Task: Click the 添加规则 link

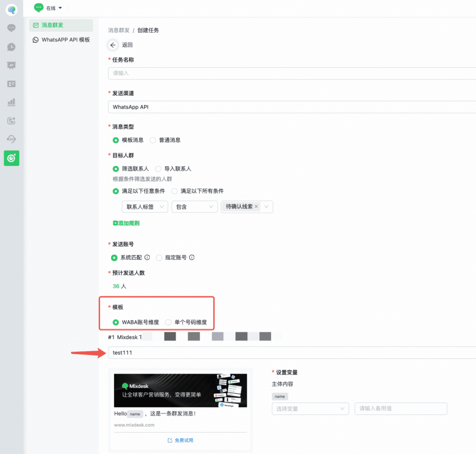Action: (x=126, y=224)
